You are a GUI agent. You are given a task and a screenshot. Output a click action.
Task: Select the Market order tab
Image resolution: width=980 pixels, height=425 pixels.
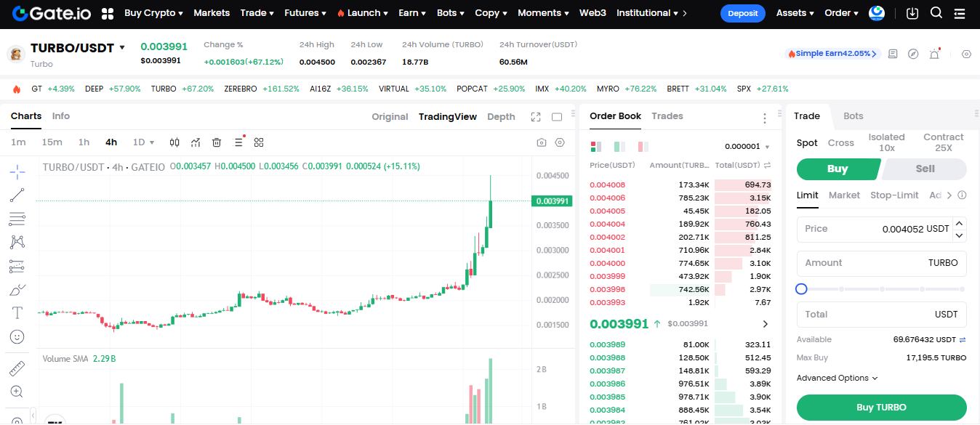844,195
